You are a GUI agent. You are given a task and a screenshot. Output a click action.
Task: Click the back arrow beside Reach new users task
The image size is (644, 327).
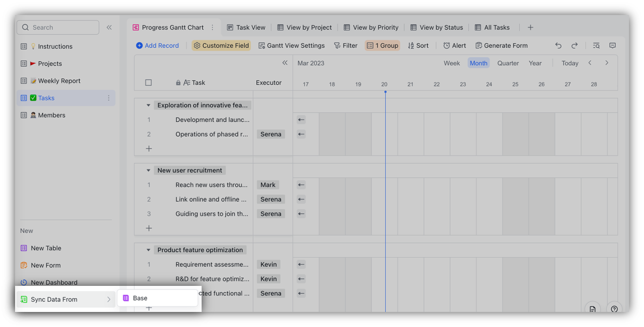[x=300, y=185]
